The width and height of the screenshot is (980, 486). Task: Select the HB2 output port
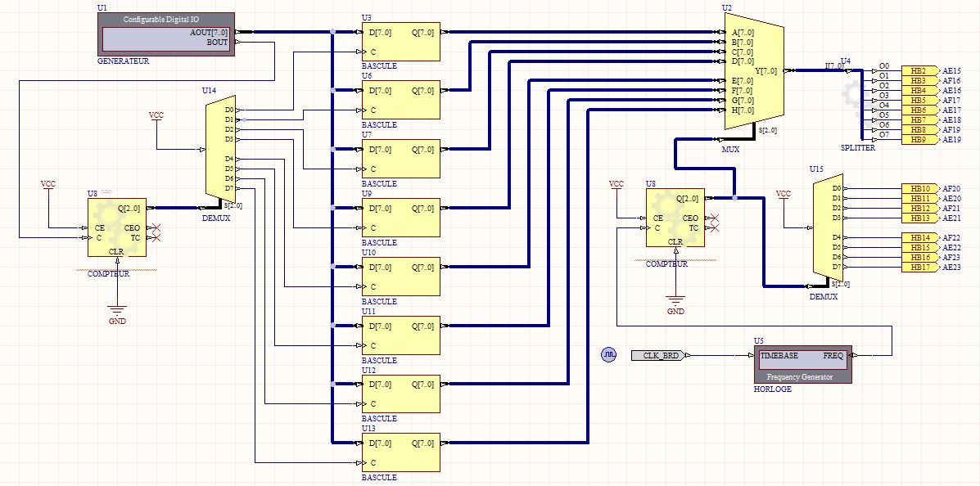click(x=920, y=71)
